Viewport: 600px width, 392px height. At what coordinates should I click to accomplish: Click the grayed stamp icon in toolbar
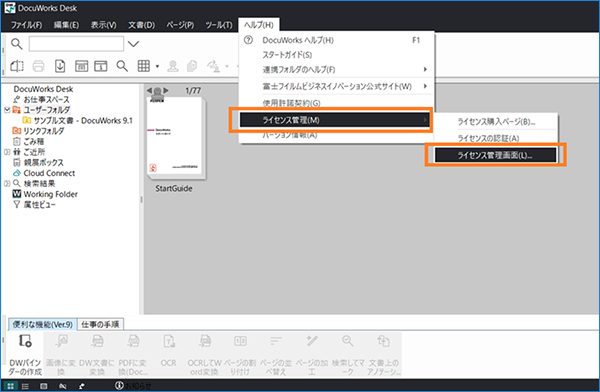pyautogui.click(x=173, y=66)
